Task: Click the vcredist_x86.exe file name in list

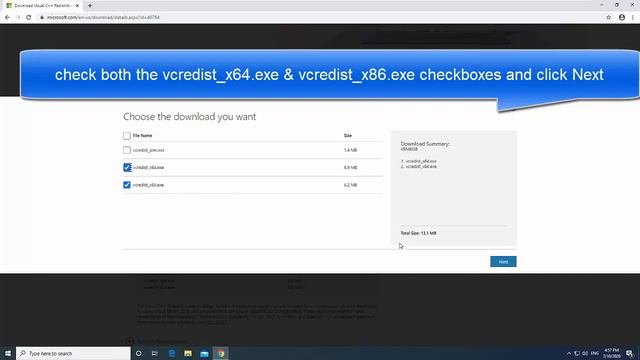Action: (x=149, y=185)
